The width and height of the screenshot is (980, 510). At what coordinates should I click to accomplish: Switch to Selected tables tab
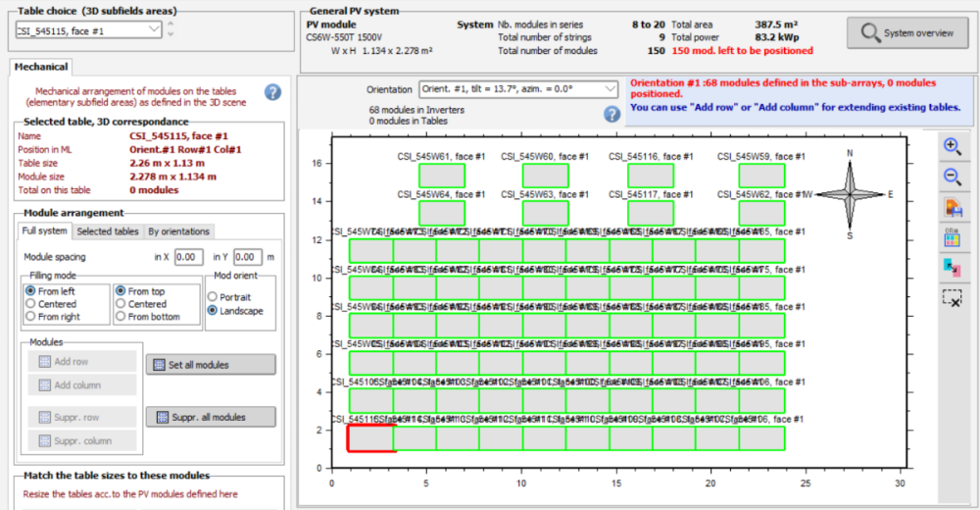(x=107, y=231)
